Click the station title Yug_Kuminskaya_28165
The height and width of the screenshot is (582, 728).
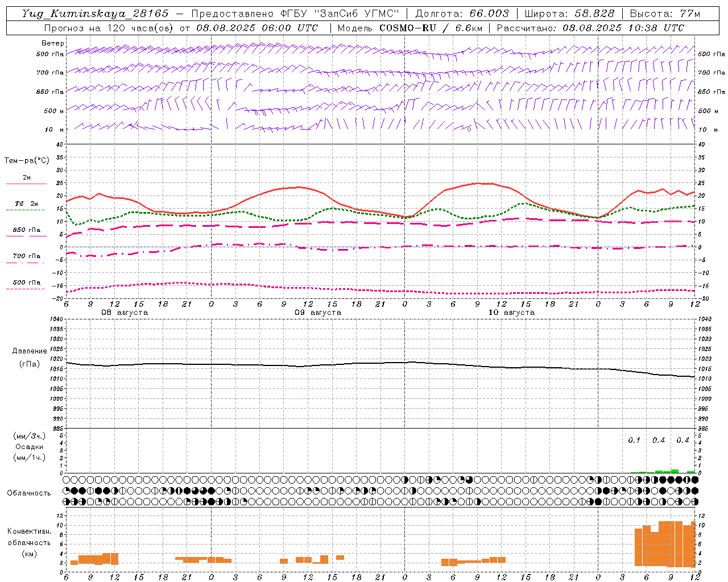click(x=95, y=14)
